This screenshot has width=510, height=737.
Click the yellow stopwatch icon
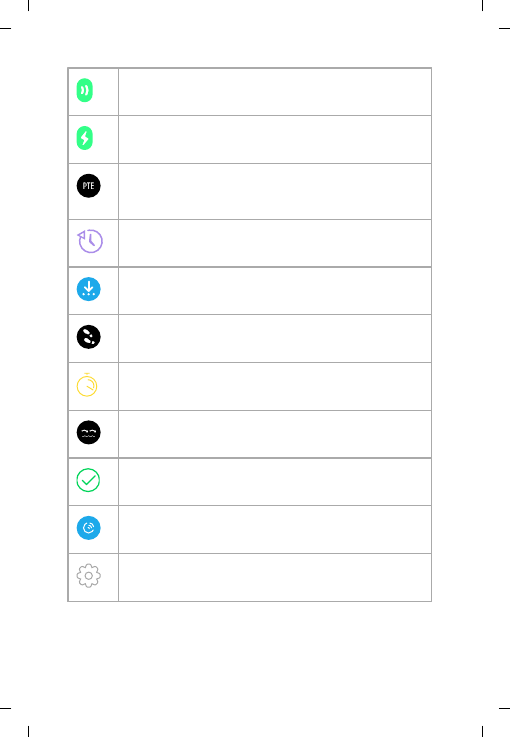coord(87,385)
